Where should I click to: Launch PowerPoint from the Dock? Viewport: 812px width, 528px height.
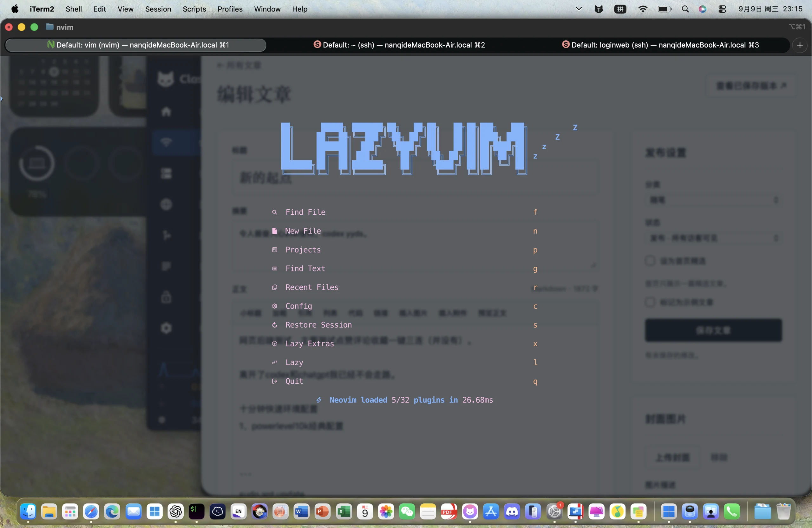[x=322, y=511]
